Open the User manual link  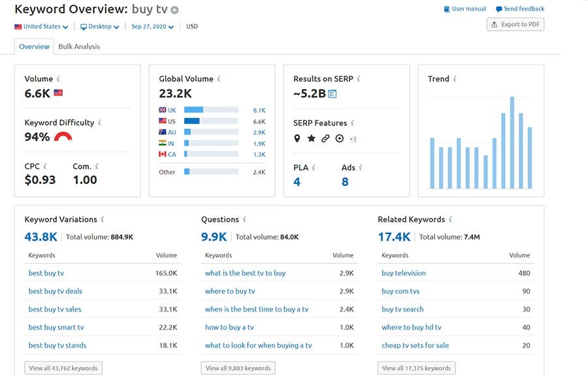(x=465, y=9)
